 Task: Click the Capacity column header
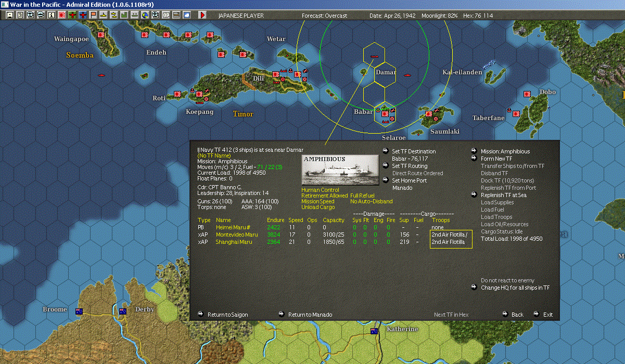tap(334, 220)
